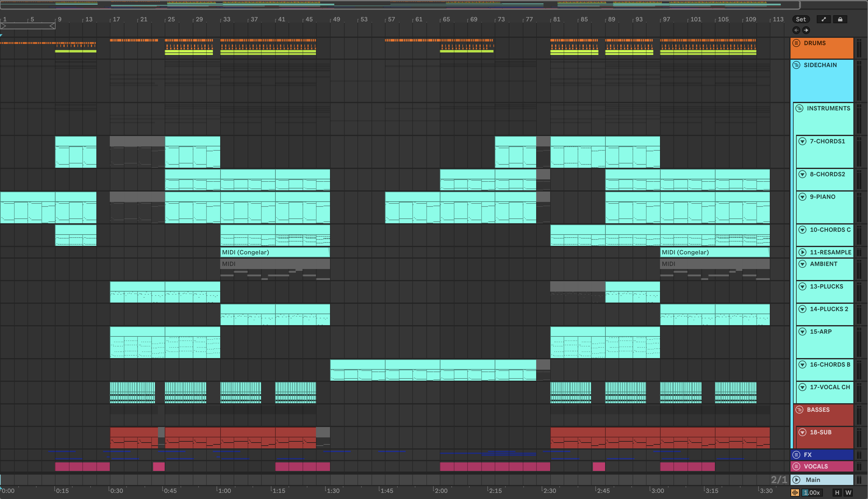Viewport: 868px width, 499px height.
Task: Collapse the 14-PLUCKS 2 track triangle
Action: click(802, 309)
